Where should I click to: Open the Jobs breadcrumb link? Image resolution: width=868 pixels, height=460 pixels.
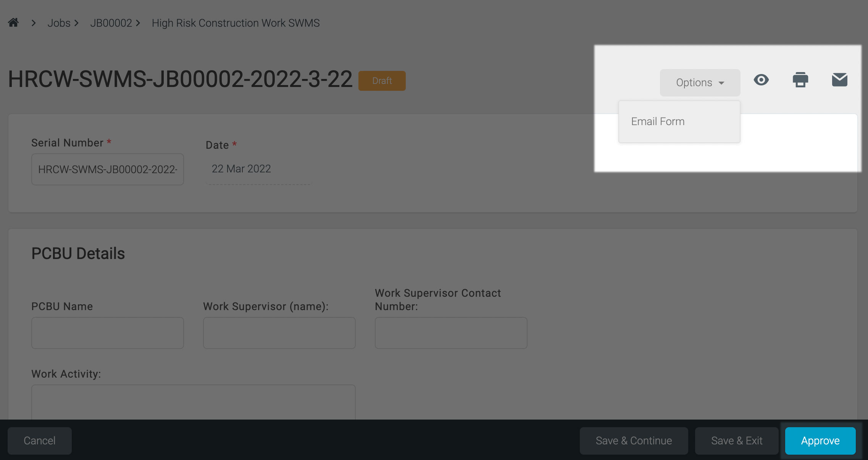[59, 23]
